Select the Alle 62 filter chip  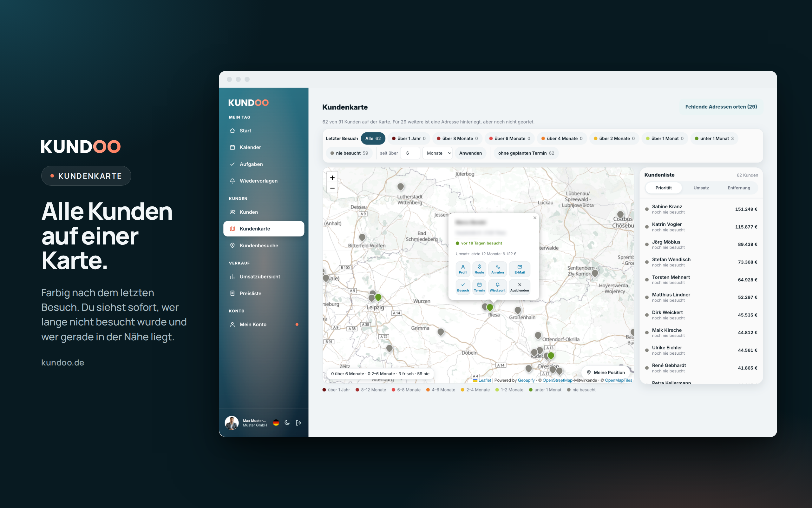click(373, 138)
